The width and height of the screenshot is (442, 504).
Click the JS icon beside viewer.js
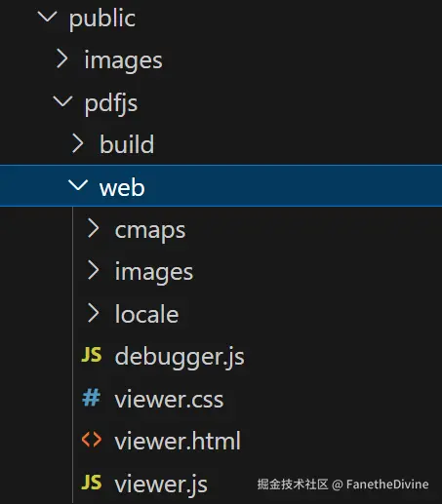(92, 482)
